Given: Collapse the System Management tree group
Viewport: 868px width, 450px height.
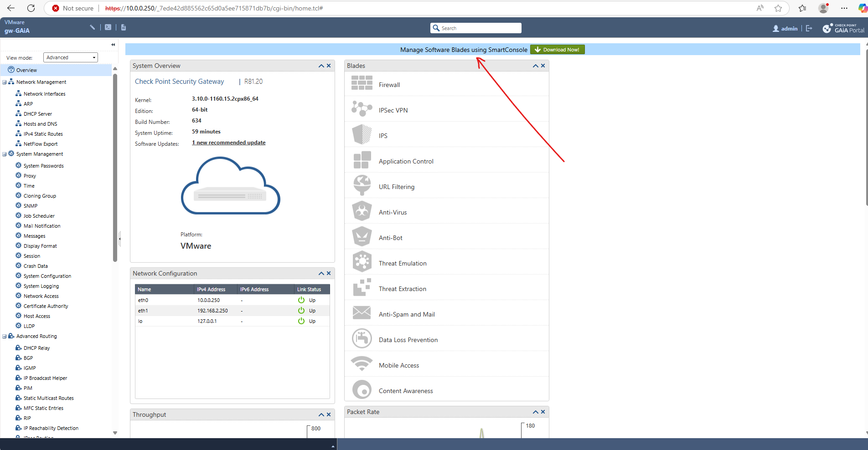Looking at the screenshot, I should coord(5,154).
